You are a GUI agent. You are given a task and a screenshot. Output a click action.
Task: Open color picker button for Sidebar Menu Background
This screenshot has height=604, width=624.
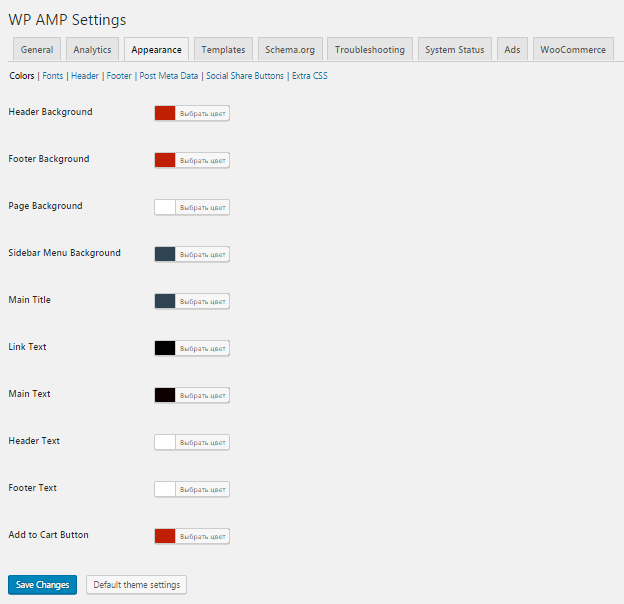click(x=202, y=254)
